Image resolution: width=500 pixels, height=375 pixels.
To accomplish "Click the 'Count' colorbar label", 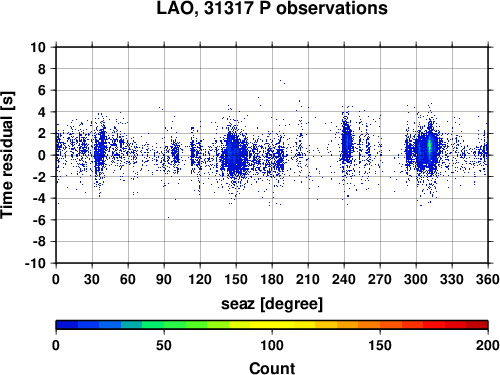I will 272,368.
